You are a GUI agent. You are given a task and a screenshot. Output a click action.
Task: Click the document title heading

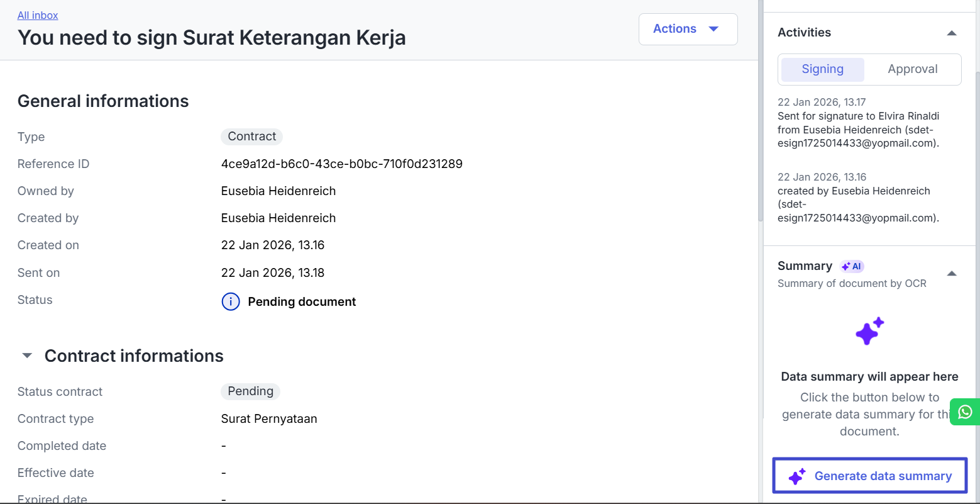(x=211, y=38)
